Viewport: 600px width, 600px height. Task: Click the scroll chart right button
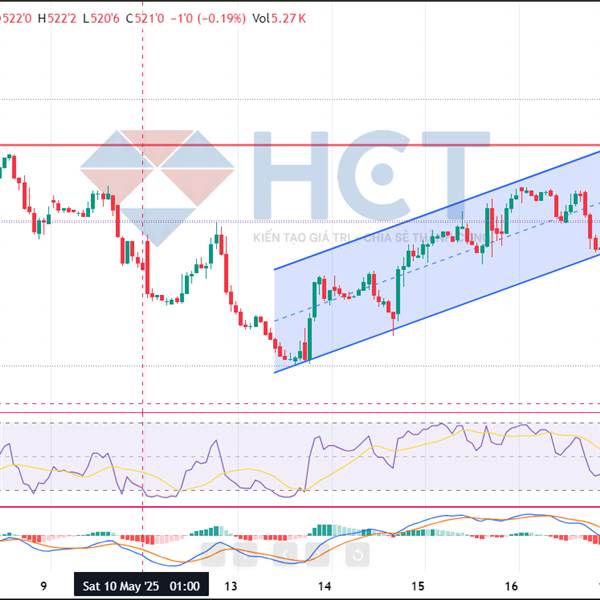click(x=317, y=555)
